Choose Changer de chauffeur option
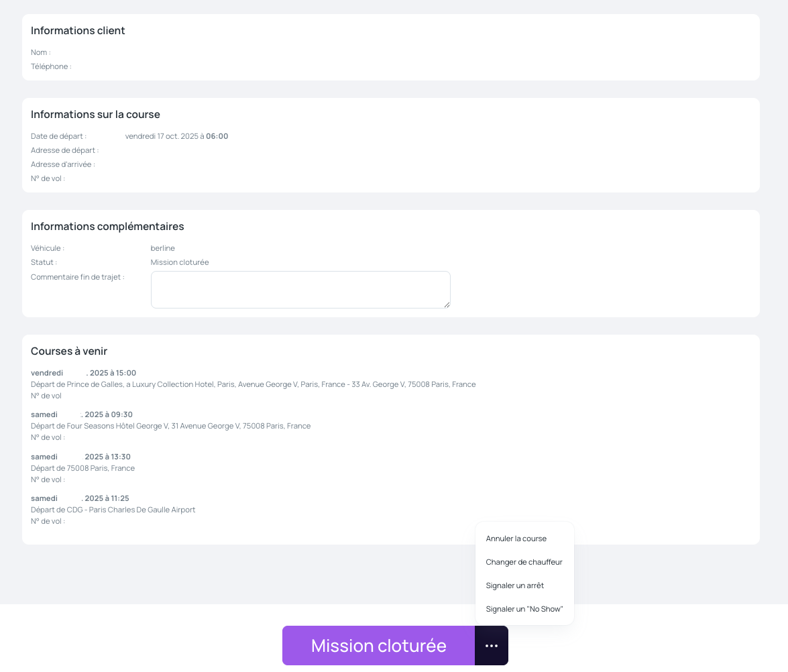788x672 pixels. coord(524,562)
